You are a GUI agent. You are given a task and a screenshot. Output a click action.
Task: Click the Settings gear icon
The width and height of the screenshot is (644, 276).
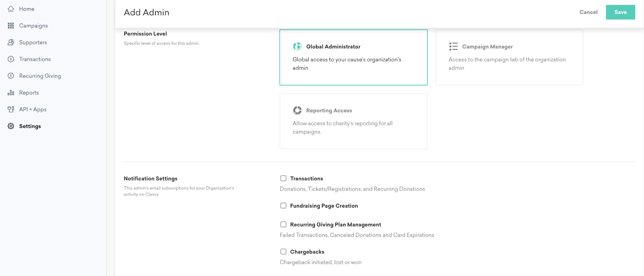(x=11, y=126)
